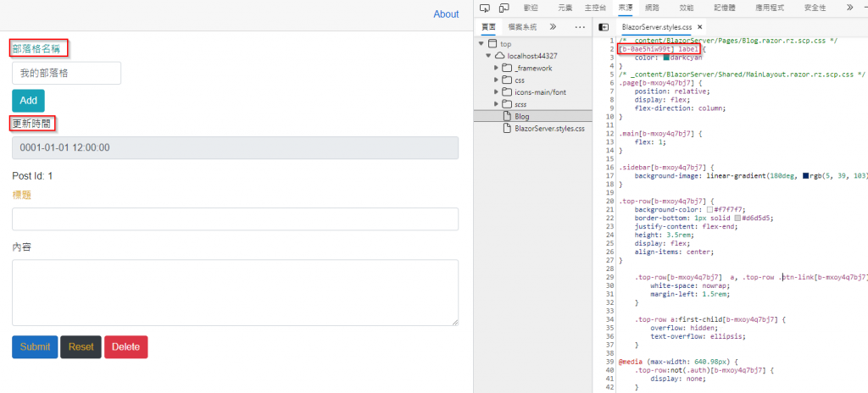Switch to the 元素 tab
This screenshot has width=868, height=393.
(x=565, y=8)
